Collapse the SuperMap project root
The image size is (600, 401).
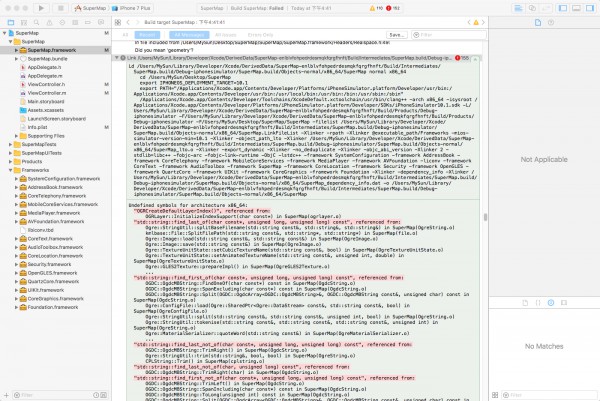click(x=4, y=33)
